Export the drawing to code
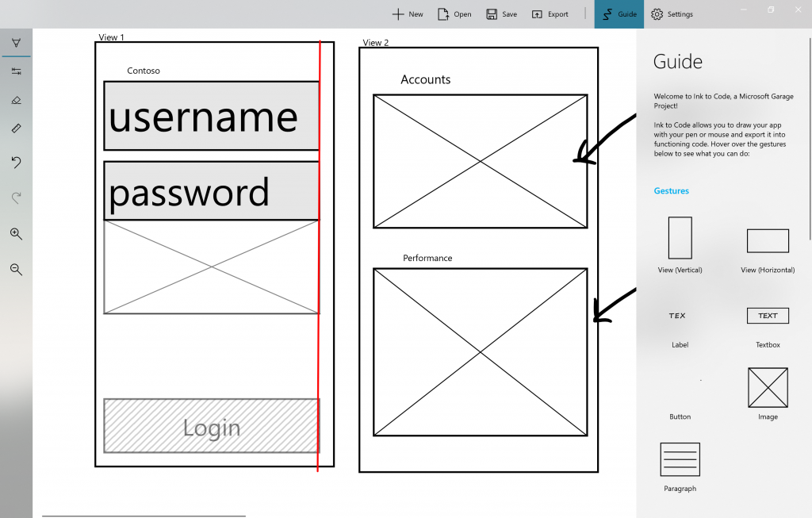This screenshot has width=812, height=518. point(550,13)
